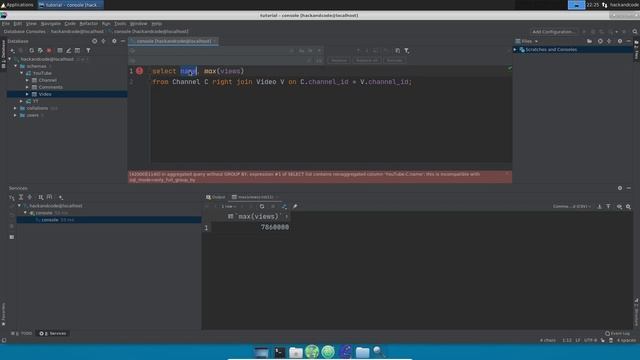Open Services panel settings gear
The width and height of the screenshot is (640, 360).
620,188
